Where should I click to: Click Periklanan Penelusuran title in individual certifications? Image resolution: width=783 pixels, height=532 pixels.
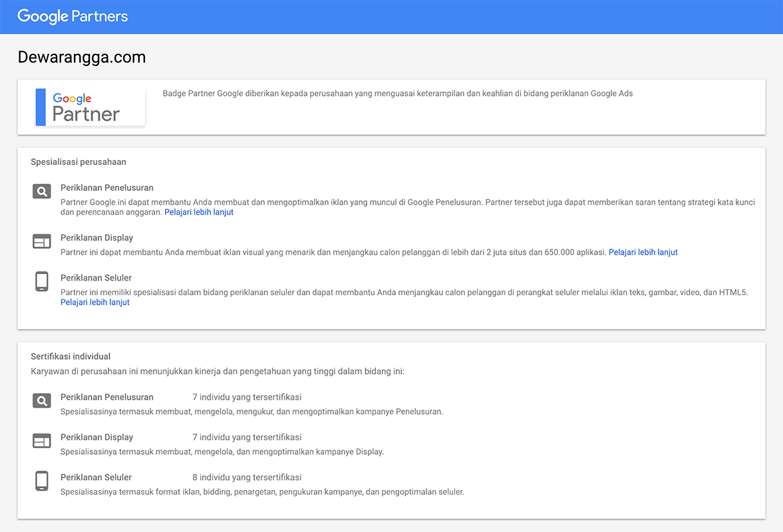coord(107,397)
